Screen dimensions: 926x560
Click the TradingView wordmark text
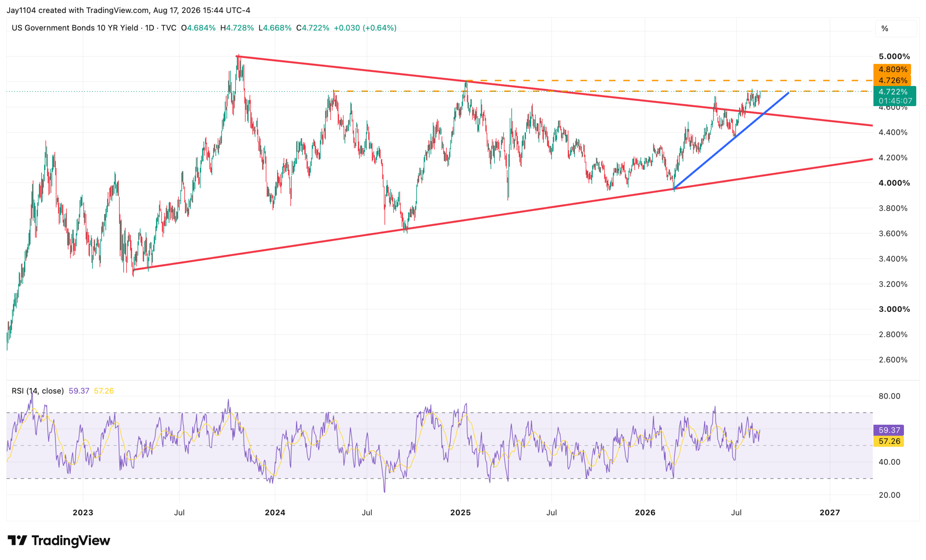pos(71,540)
